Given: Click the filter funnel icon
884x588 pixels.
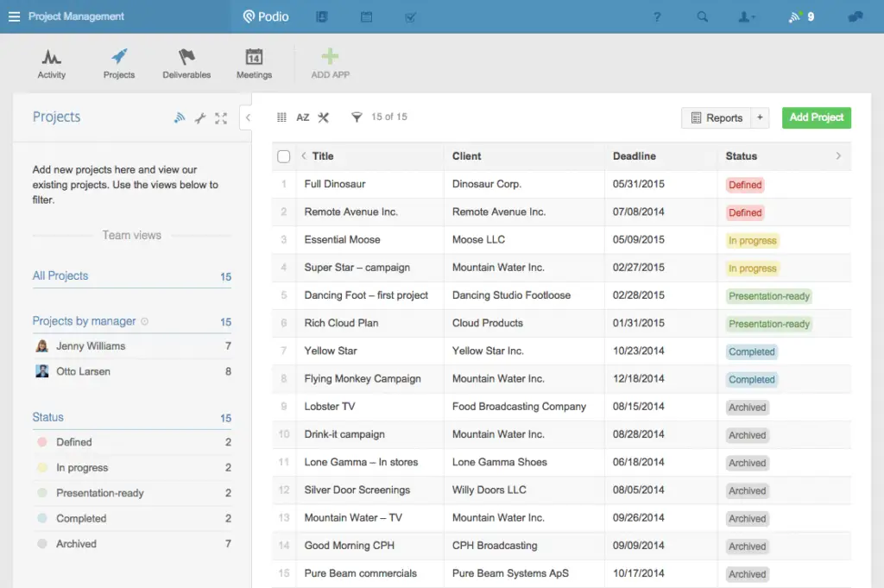Looking at the screenshot, I should (357, 117).
